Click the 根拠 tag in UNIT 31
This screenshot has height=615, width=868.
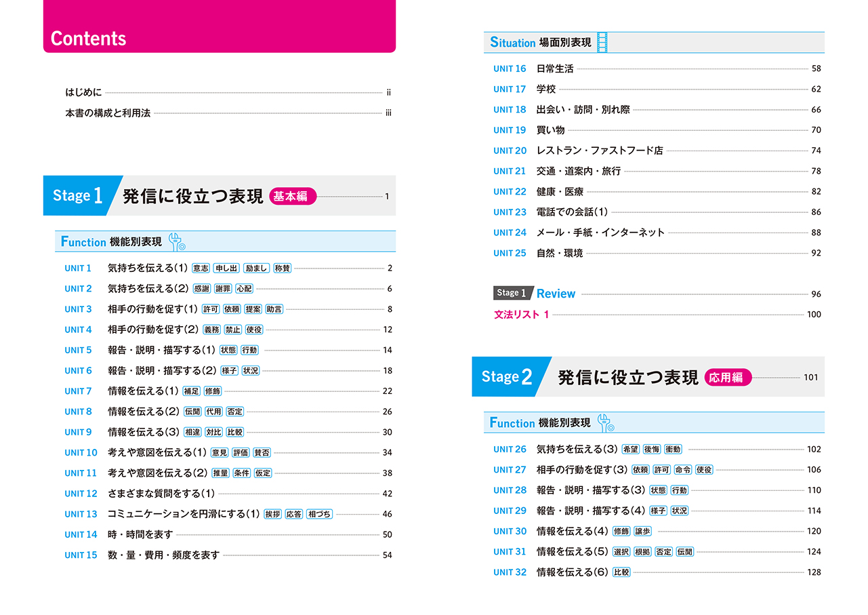point(642,551)
